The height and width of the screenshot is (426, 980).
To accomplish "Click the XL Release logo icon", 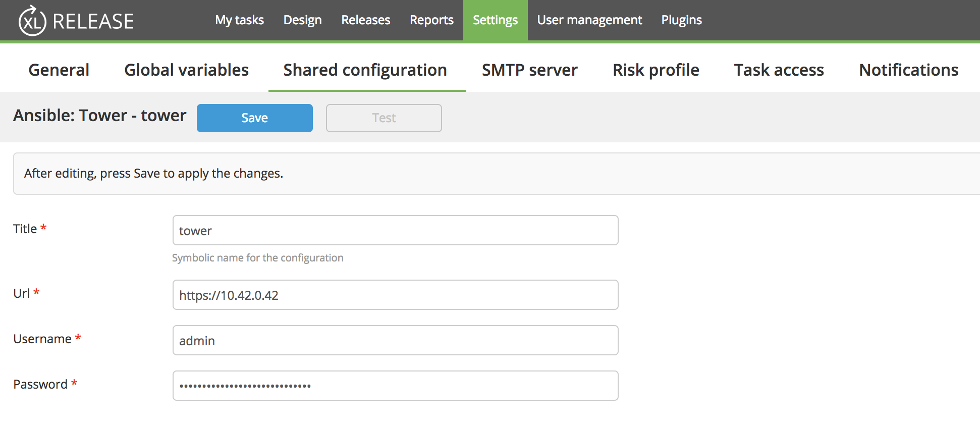I will [32, 21].
